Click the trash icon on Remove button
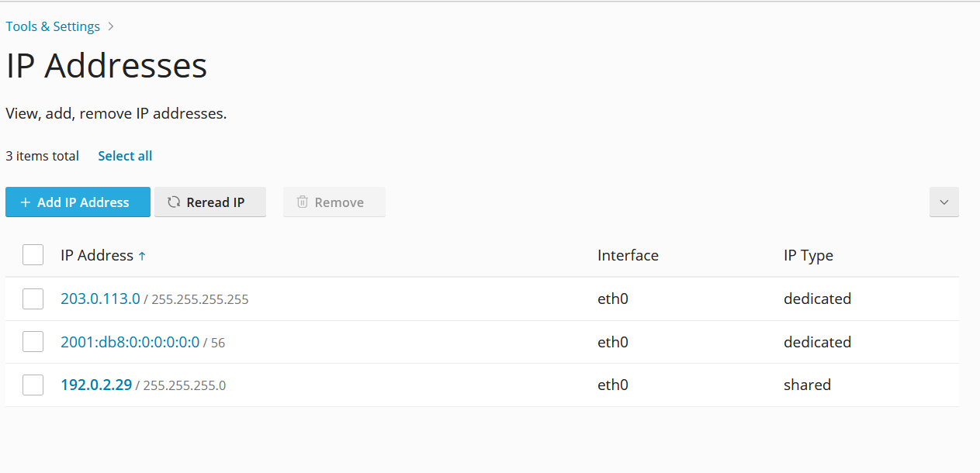This screenshot has width=980, height=473. pos(303,202)
